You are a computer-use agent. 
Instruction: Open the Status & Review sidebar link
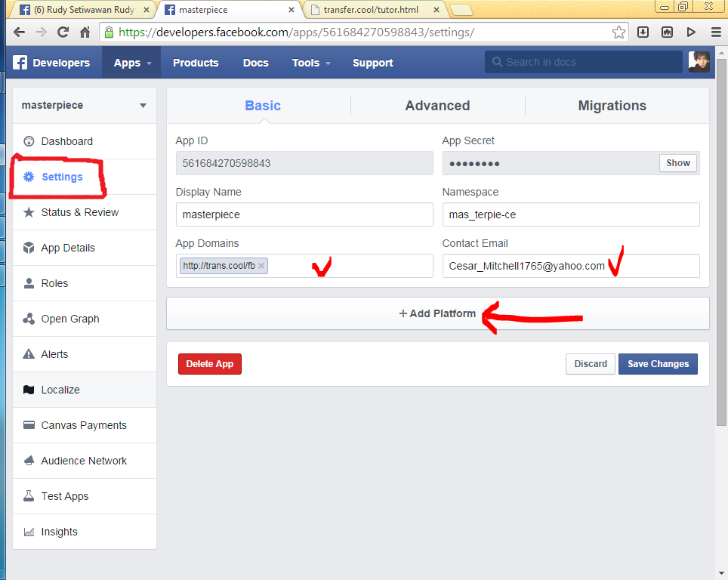[85, 212]
